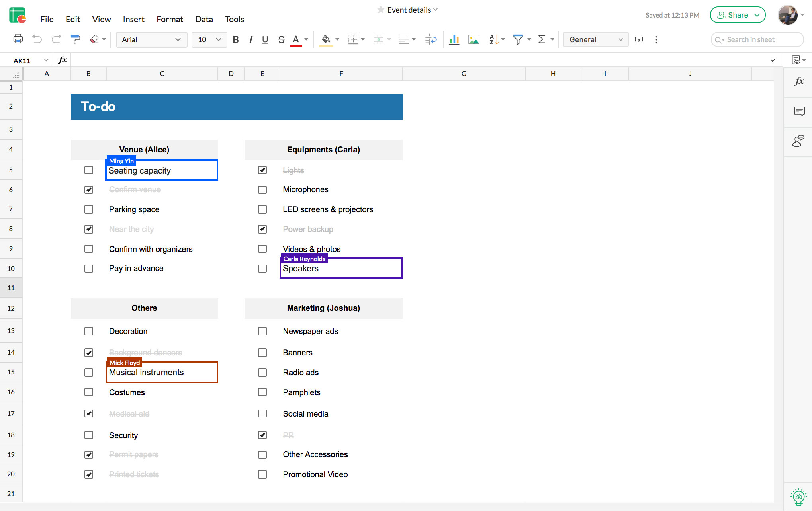Click the text color icon

tap(296, 39)
